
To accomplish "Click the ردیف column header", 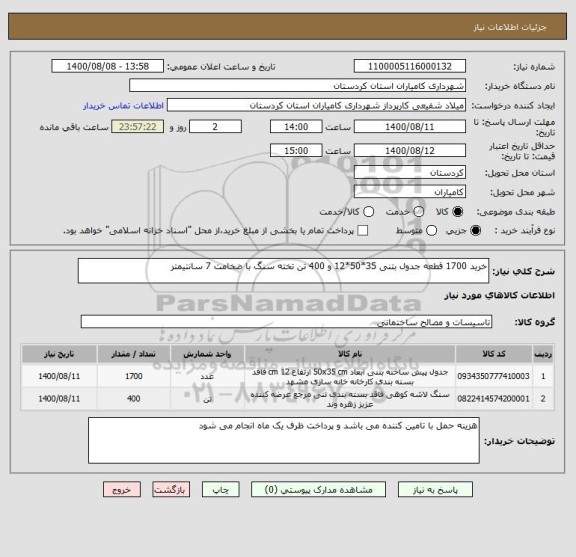I will point(543,354).
